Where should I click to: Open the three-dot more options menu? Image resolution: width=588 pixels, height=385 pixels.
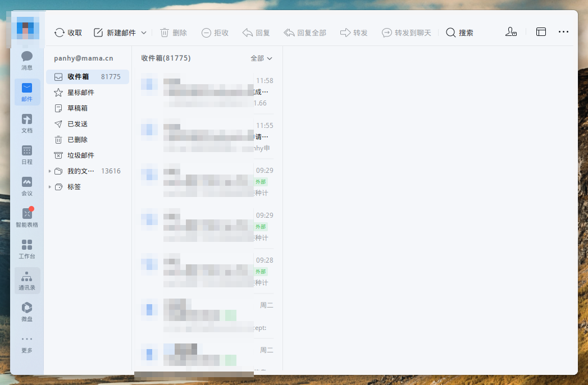(563, 32)
